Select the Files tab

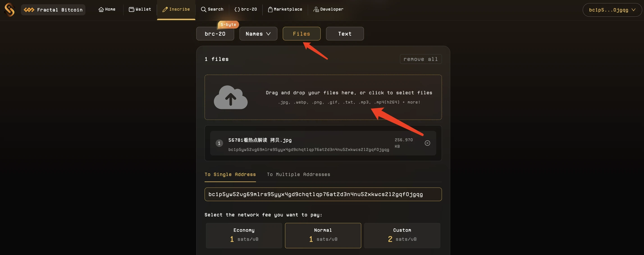coord(301,33)
